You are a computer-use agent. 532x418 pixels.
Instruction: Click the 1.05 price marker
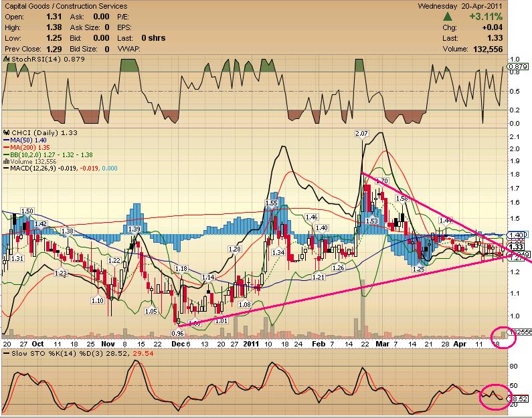[151, 311]
